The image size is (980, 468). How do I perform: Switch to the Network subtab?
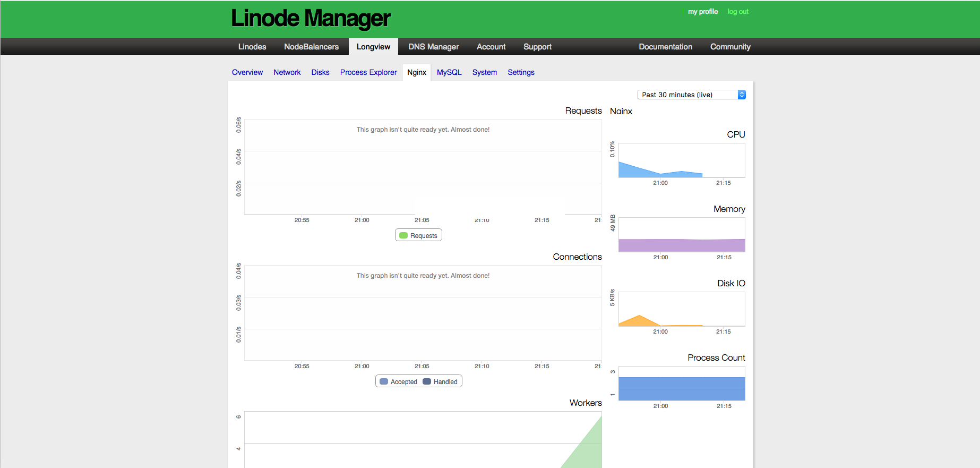click(x=287, y=72)
